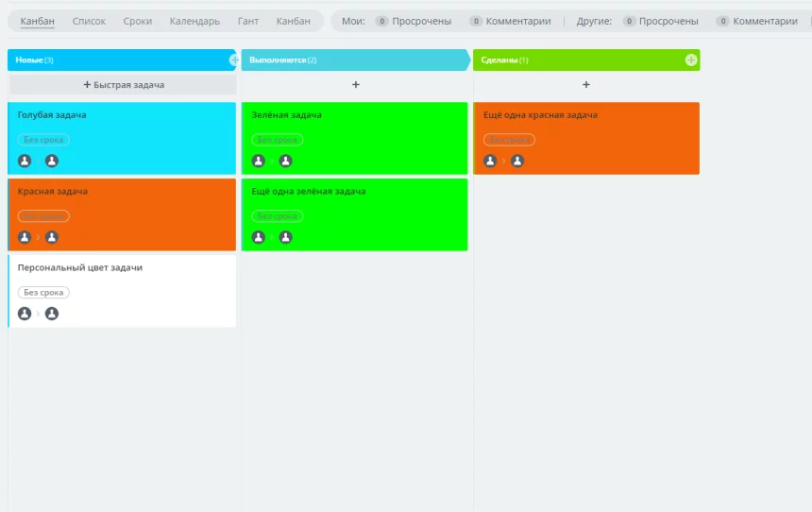Click author avatar on Ещё одна красная задача
812x512 pixels.
[x=490, y=161]
